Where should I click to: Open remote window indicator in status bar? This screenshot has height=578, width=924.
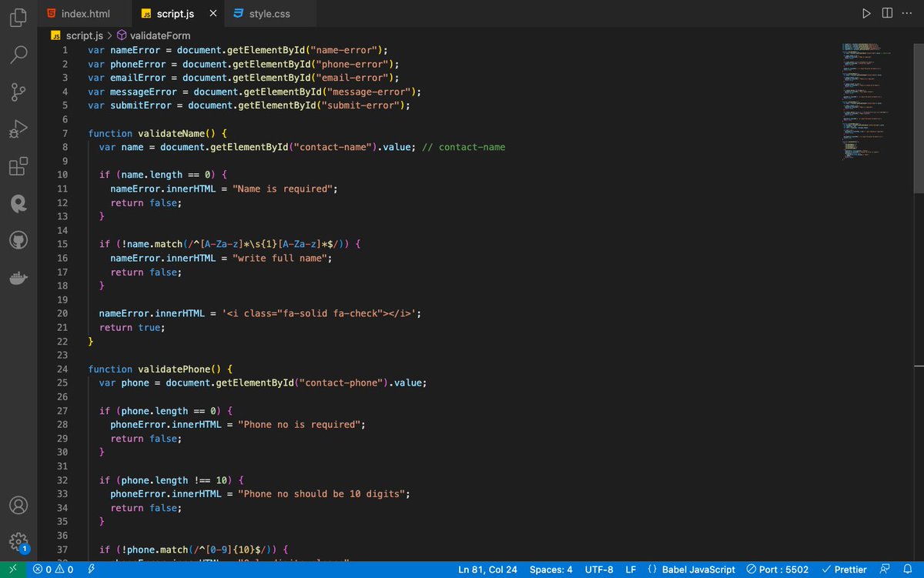(12, 570)
